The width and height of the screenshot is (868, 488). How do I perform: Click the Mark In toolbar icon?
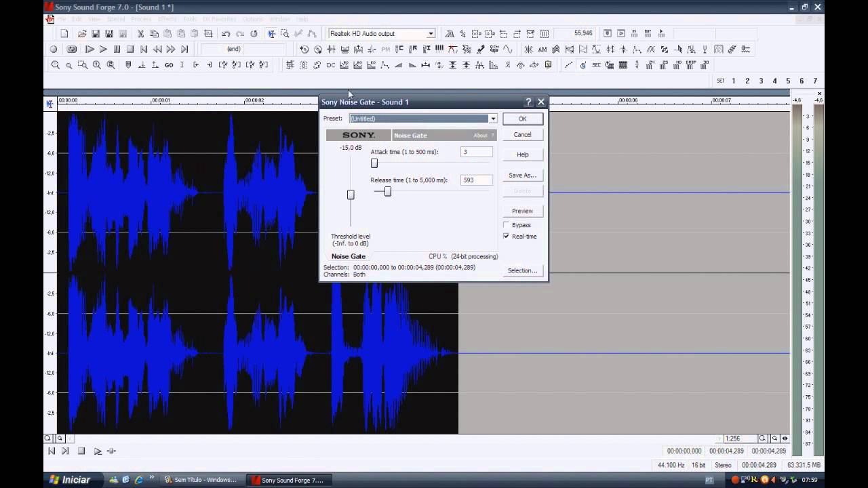pos(196,65)
